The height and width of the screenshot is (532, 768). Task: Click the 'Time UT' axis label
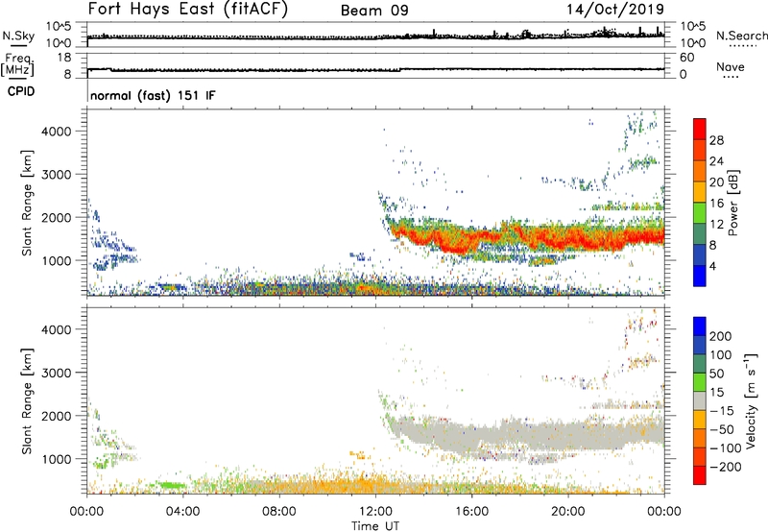coord(375,525)
